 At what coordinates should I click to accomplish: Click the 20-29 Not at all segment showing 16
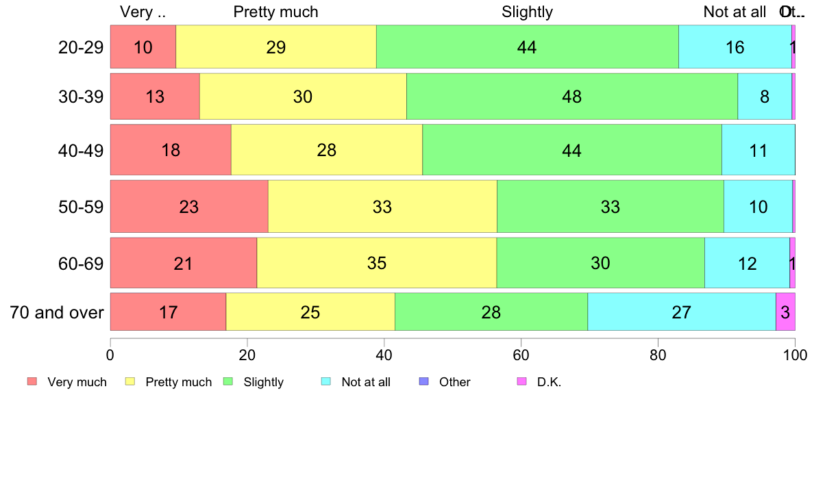pyautogui.click(x=735, y=47)
